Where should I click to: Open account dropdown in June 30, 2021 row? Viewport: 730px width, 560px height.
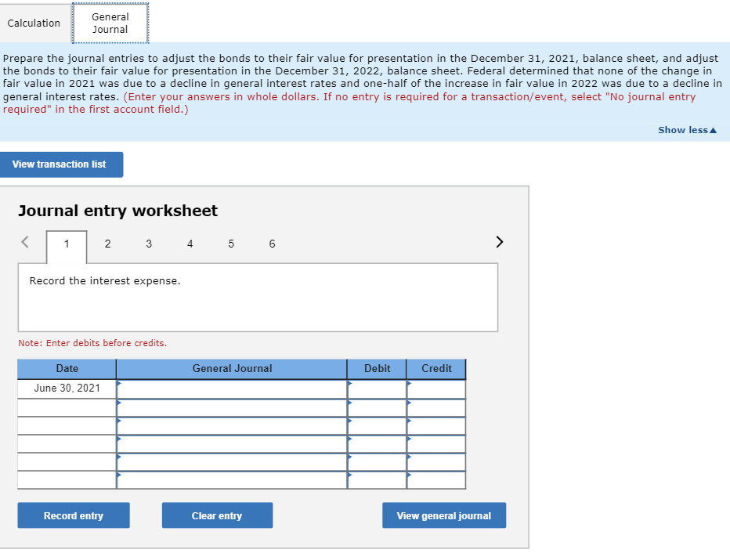[232, 389]
